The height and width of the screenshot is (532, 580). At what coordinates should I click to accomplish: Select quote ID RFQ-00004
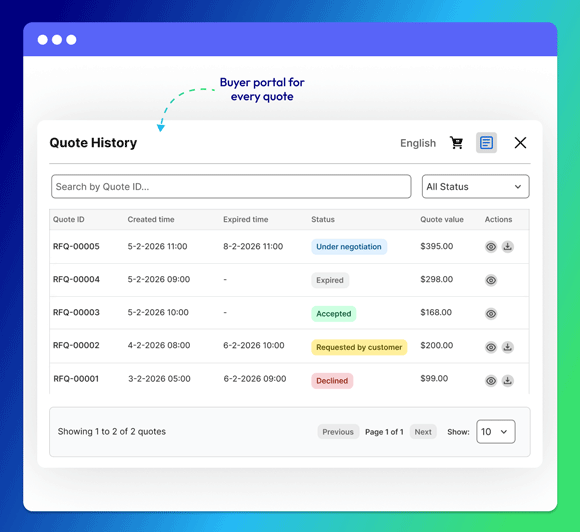tap(76, 279)
